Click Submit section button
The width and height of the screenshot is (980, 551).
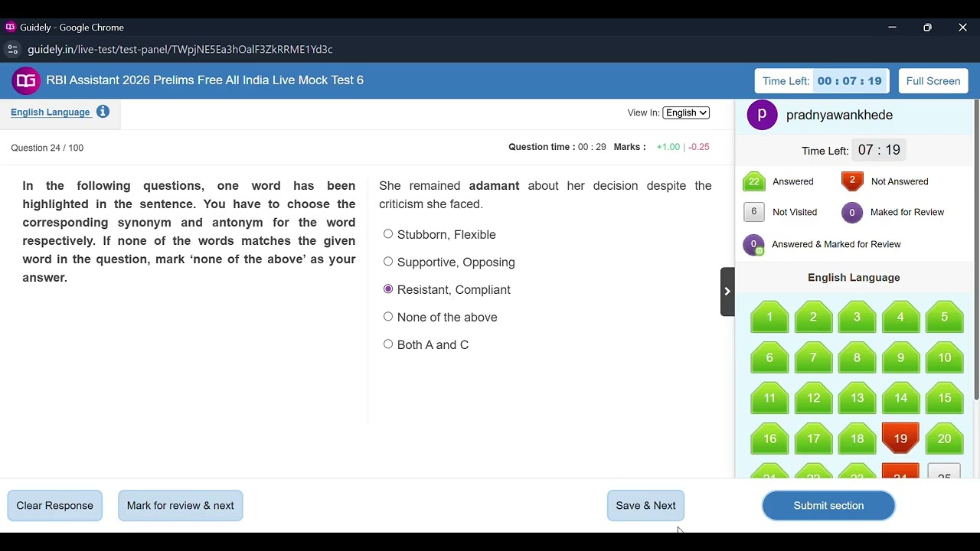click(828, 506)
